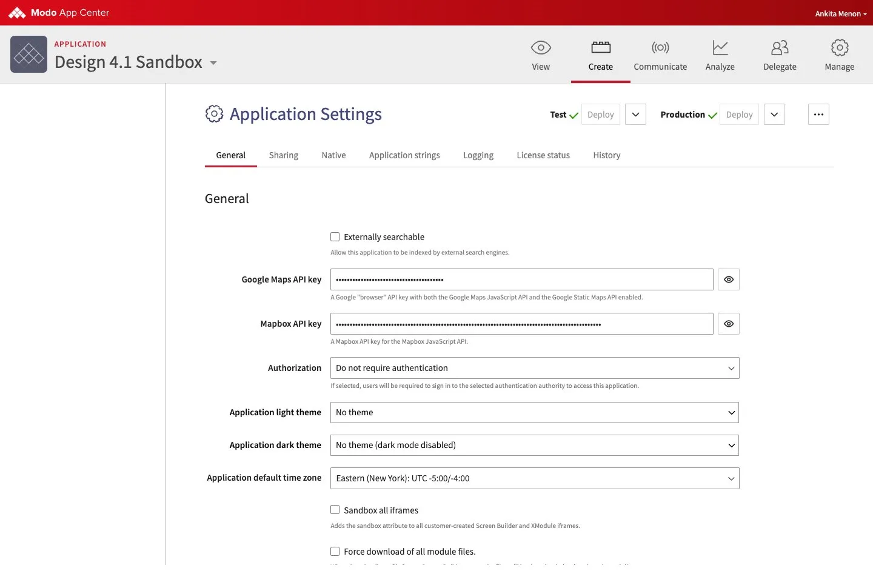Switch to the General tab

[x=231, y=155]
